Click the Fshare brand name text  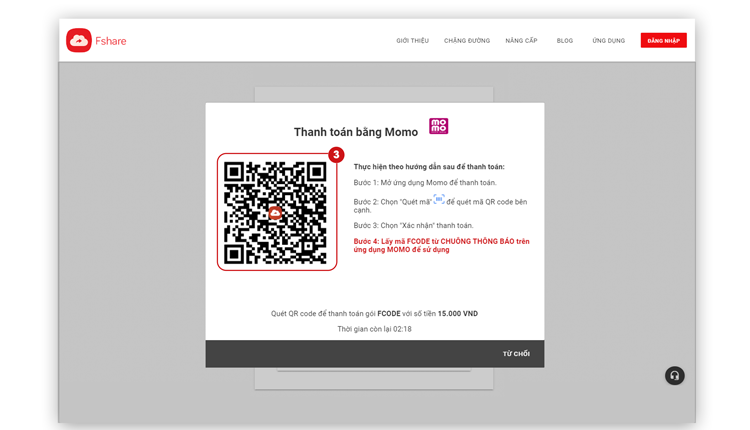click(x=110, y=41)
